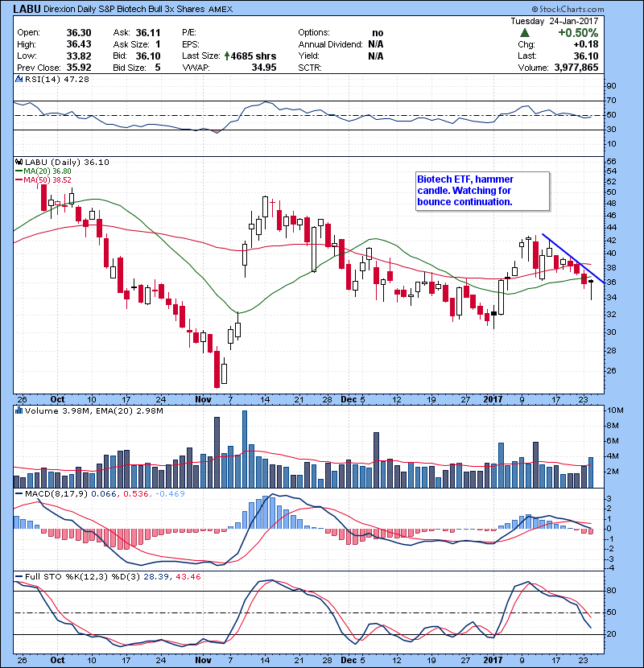Click the blue descending trendline on price chart
Image resolution: width=644 pixels, height=668 pixels.
(x=573, y=258)
